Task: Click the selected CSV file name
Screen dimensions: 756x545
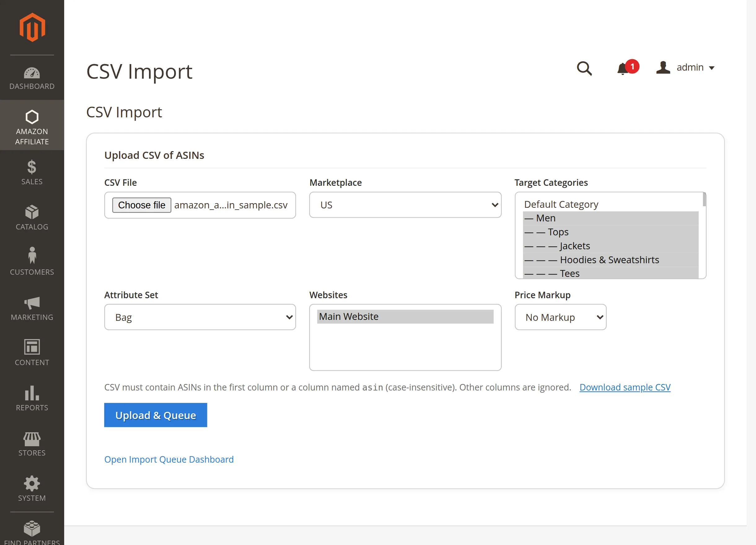Action: [231, 205]
